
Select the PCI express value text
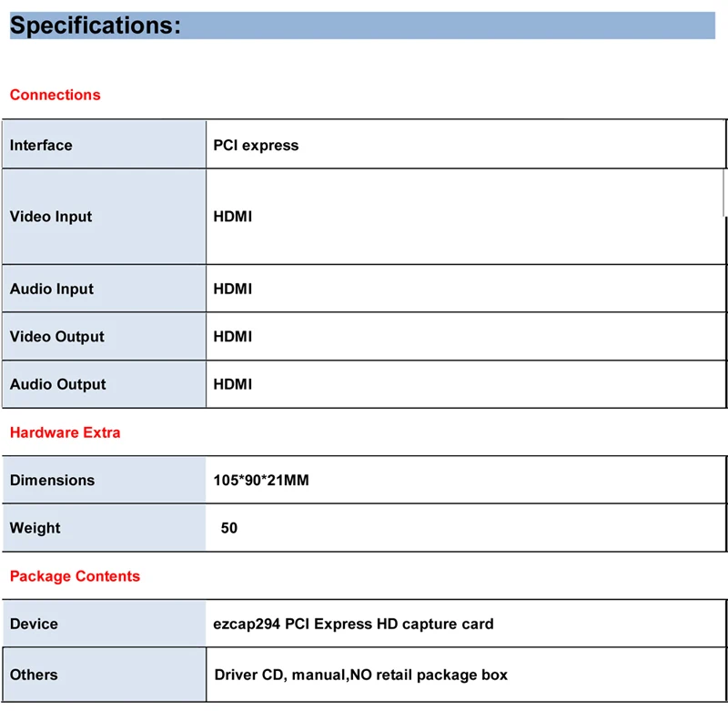tap(256, 145)
